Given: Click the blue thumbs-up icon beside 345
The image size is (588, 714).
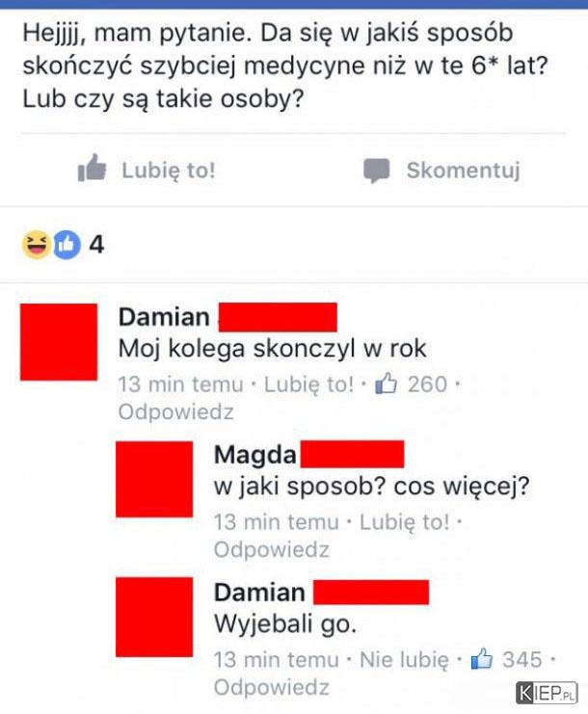Looking at the screenshot, I should coord(482,659).
